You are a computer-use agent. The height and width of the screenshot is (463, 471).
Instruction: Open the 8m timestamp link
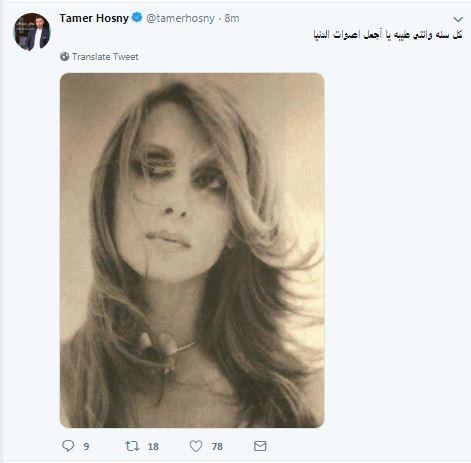point(232,18)
